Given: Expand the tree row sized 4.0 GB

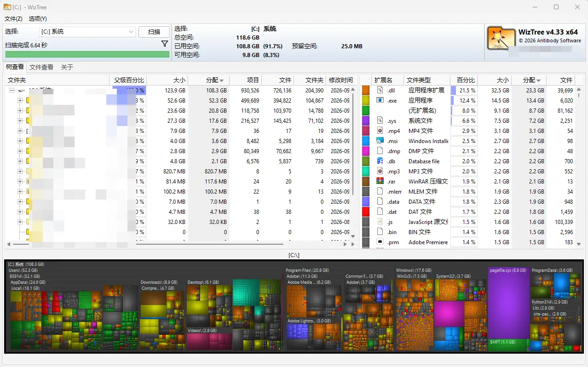Looking at the screenshot, I should 20,141.
